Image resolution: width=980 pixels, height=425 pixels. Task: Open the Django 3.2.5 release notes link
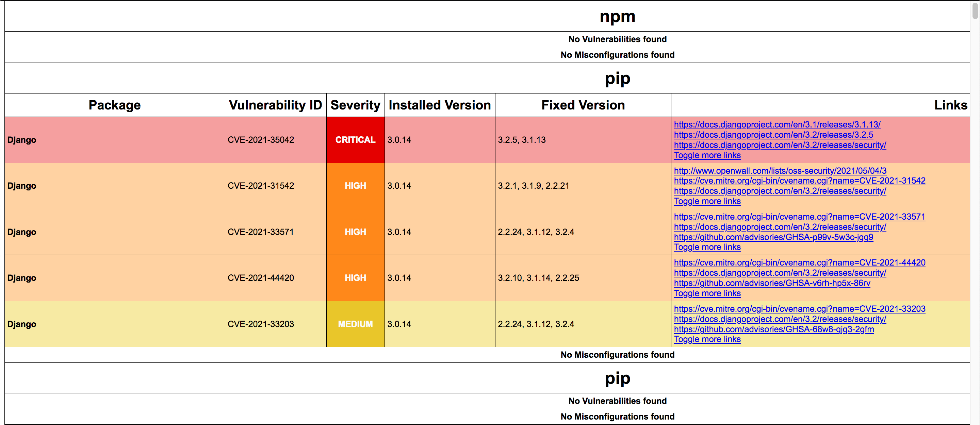click(x=772, y=135)
